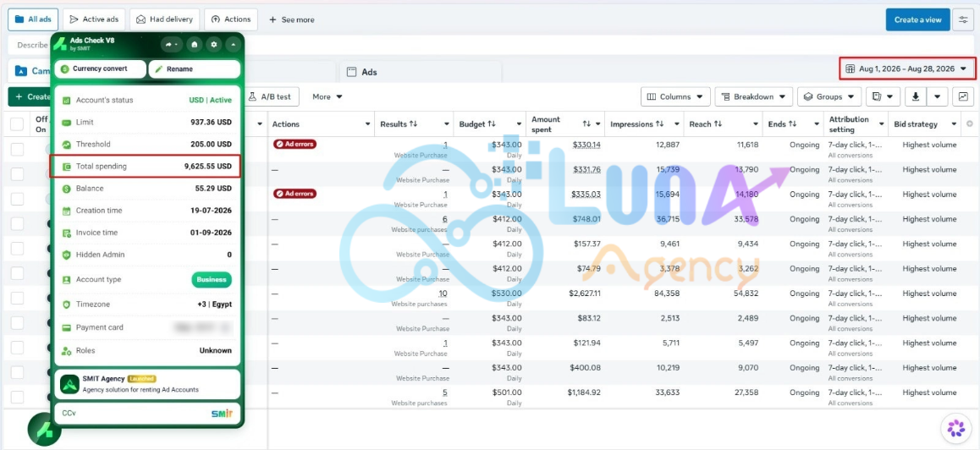
Task: Collapse the Ads Check panel with up arrow
Action: tap(233, 44)
